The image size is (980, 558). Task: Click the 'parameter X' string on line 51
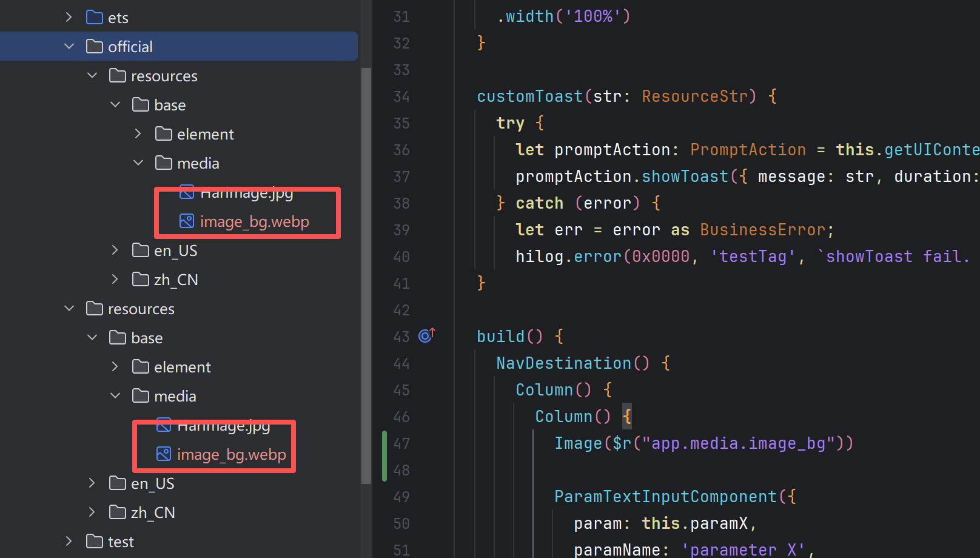(743, 550)
